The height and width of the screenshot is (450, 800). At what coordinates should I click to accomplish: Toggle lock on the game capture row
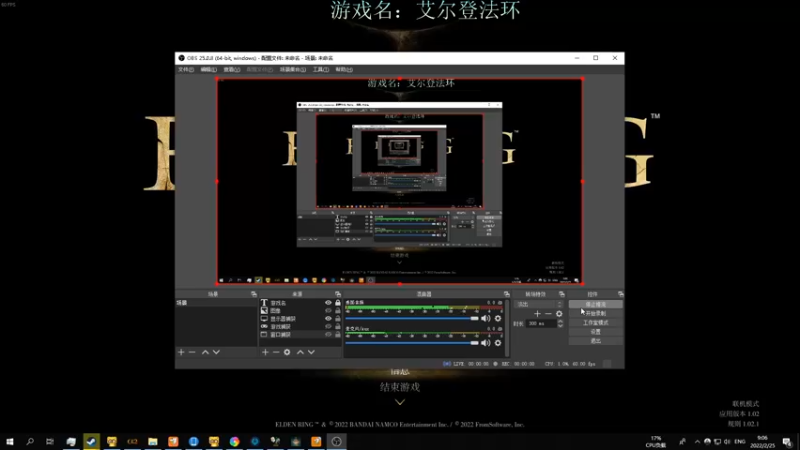pos(338,327)
